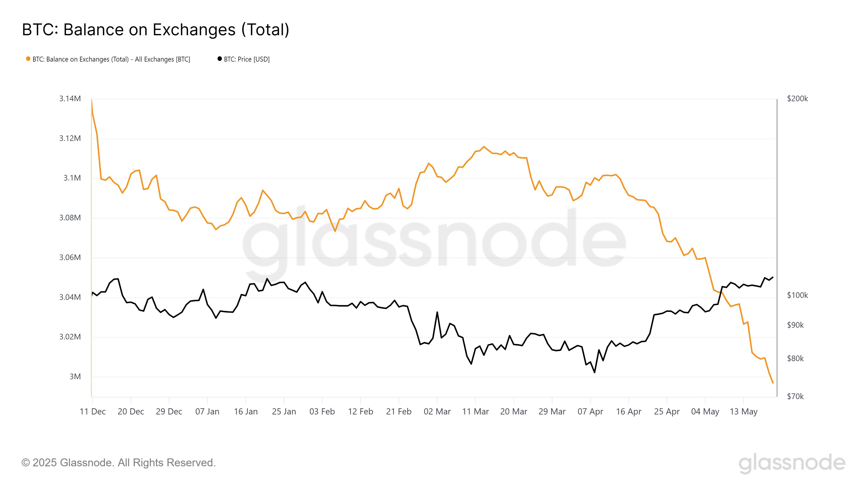Viewport: 868px width, 488px height.
Task: Click the 3.14M left axis label
Action: tap(70, 99)
